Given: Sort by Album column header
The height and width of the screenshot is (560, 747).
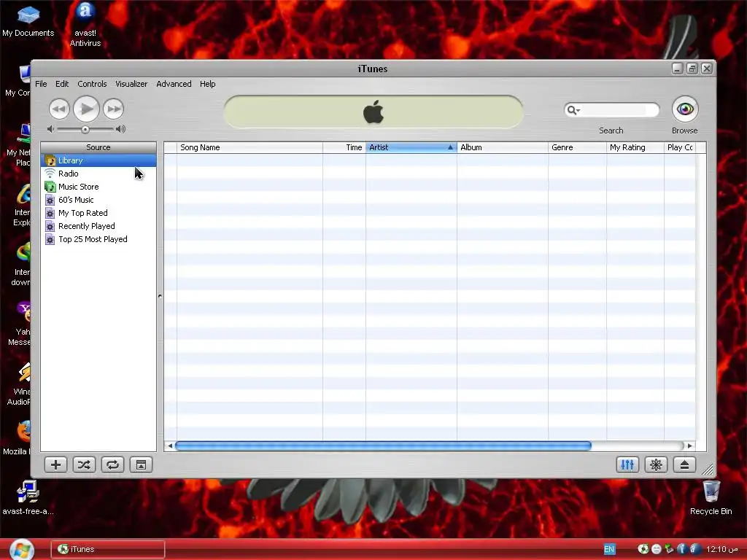Looking at the screenshot, I should (x=503, y=147).
